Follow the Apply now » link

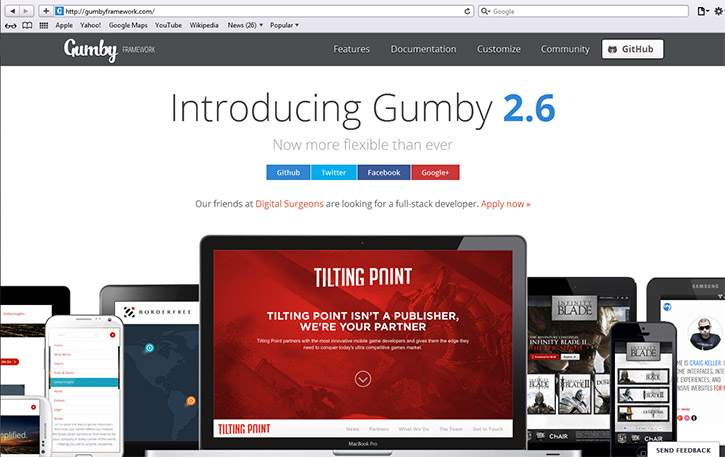point(505,204)
